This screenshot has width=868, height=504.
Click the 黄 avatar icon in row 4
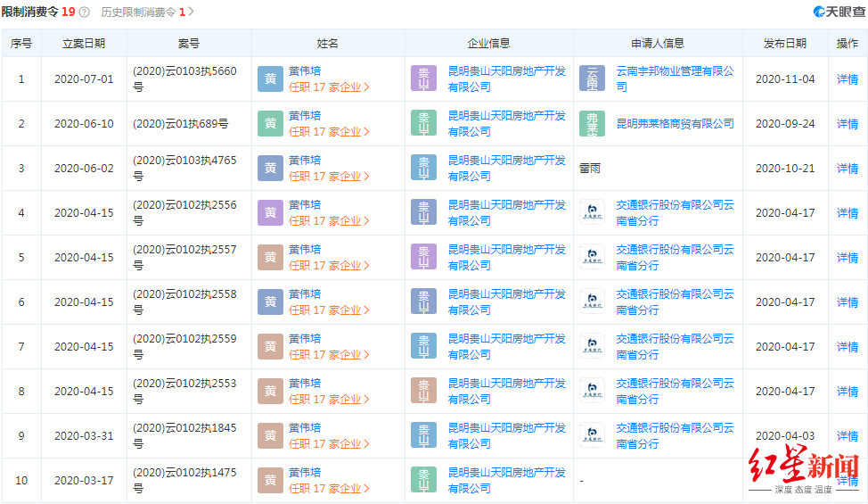pyautogui.click(x=270, y=212)
